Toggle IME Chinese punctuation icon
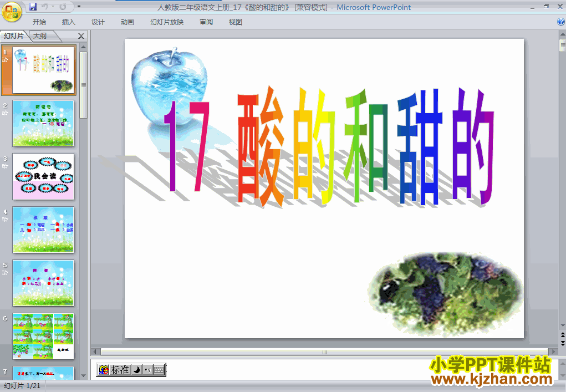Image resolution: width=566 pixels, height=392 pixels. coord(147,370)
